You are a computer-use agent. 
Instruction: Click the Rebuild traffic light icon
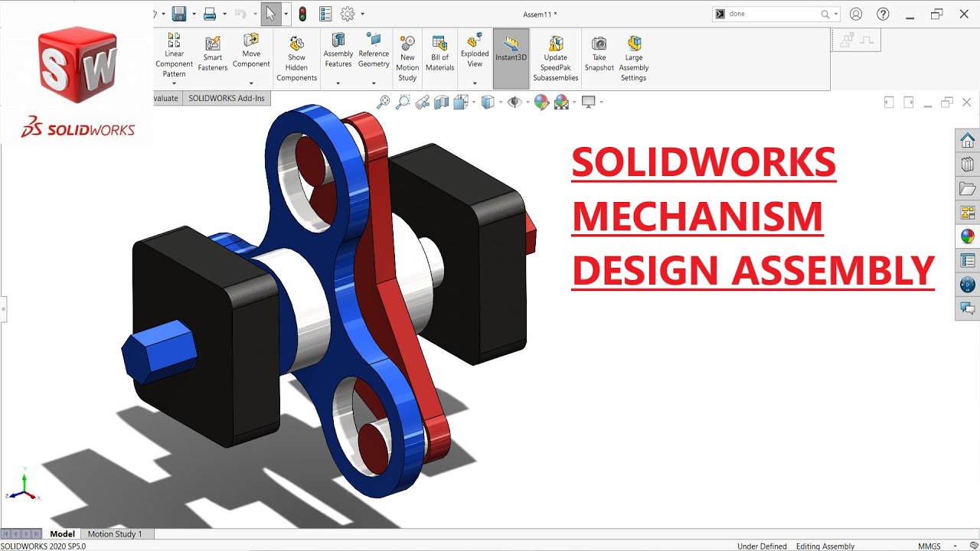(x=302, y=14)
